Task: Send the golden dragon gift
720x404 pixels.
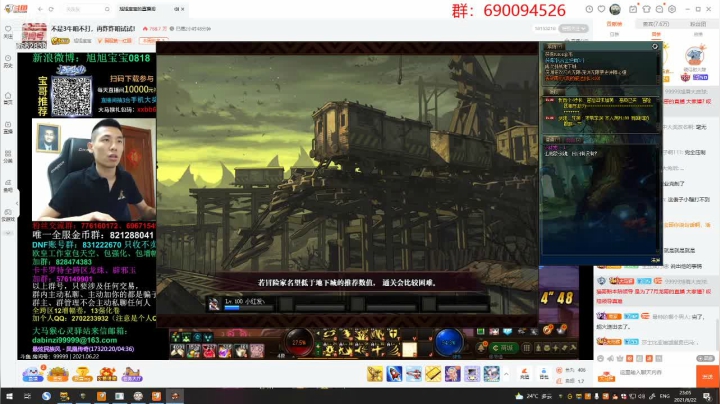Action: pos(375,374)
